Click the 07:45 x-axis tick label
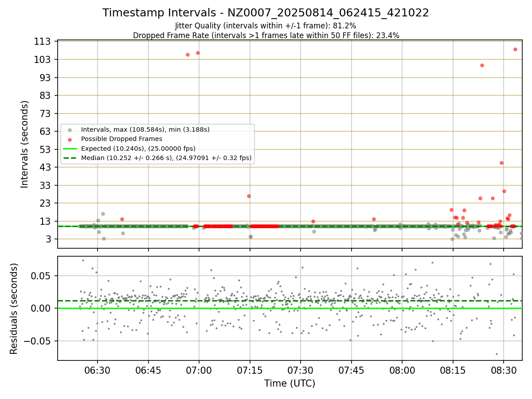 [x=351, y=370]
